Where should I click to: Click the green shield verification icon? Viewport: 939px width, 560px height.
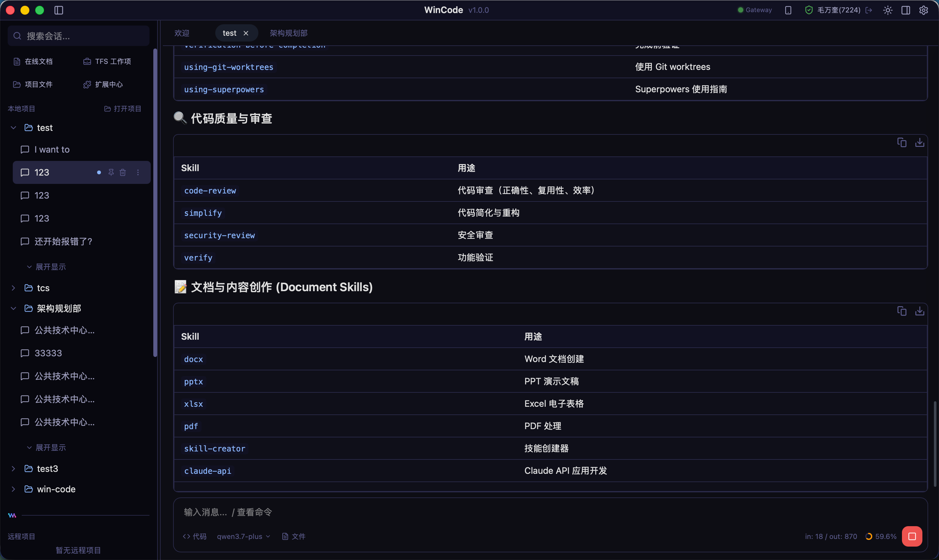pos(809,10)
